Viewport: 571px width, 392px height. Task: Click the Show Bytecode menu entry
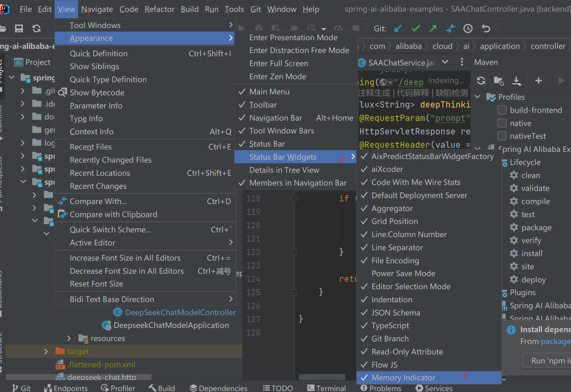click(145, 93)
